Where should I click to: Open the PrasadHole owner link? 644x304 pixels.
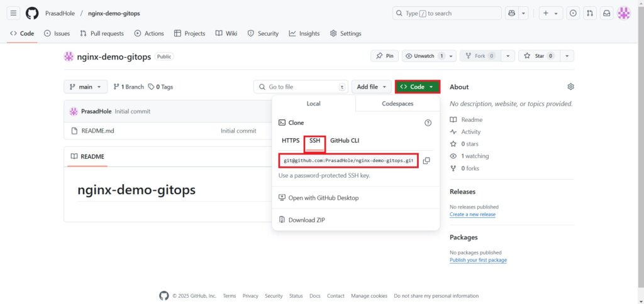click(60, 13)
